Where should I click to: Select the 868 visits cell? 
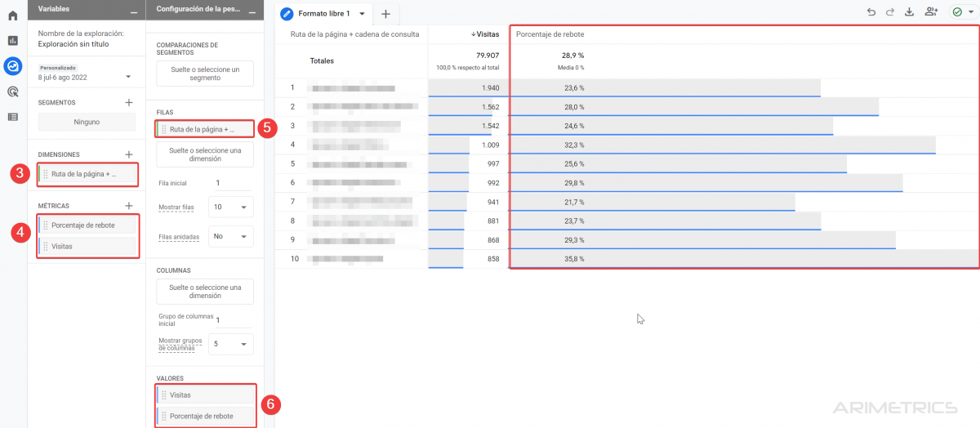tap(469, 240)
